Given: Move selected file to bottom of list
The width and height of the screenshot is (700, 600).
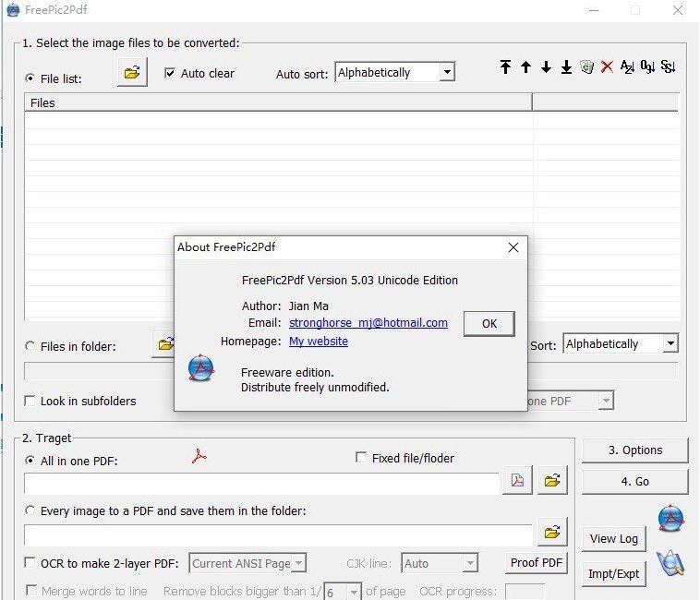Looking at the screenshot, I should tap(566, 66).
